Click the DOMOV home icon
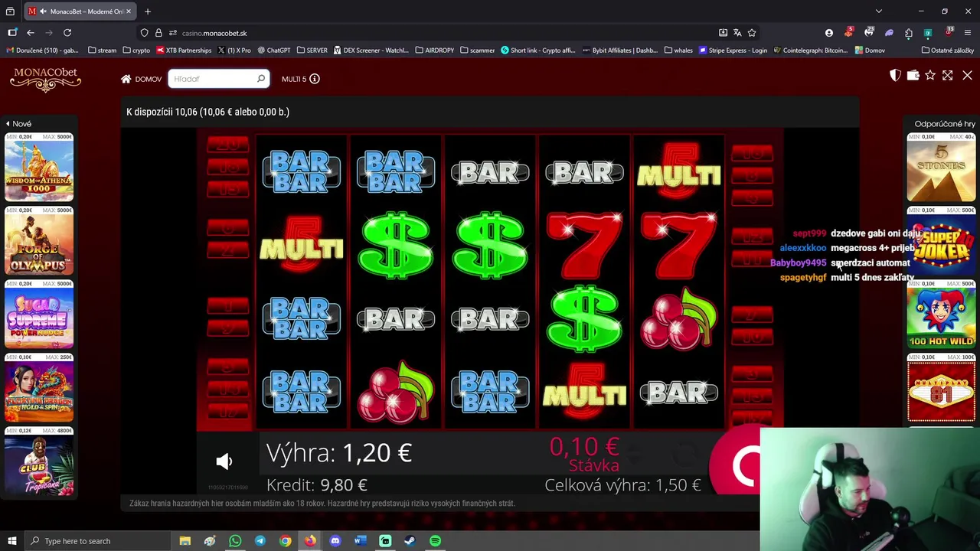 point(126,79)
